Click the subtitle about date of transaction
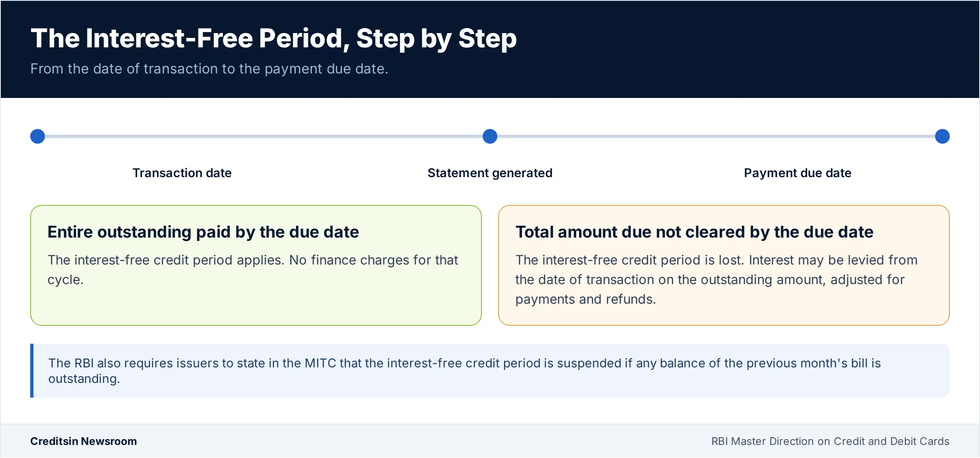The width and height of the screenshot is (980, 458). pos(209,69)
